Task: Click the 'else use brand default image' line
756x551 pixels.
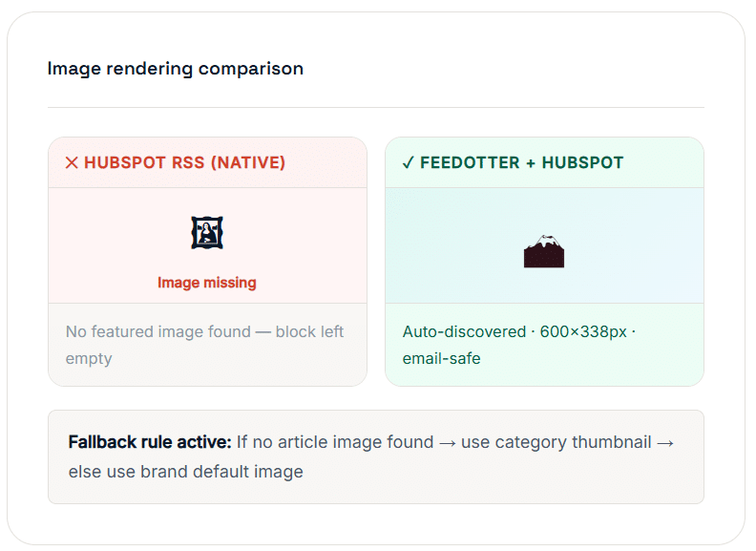Action: coord(185,472)
